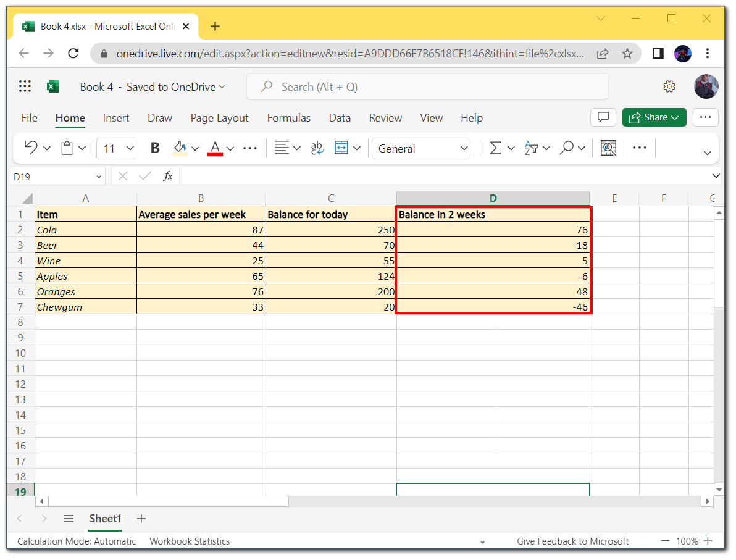Open the File menu
Image resolution: width=736 pixels, height=560 pixels.
click(x=29, y=117)
